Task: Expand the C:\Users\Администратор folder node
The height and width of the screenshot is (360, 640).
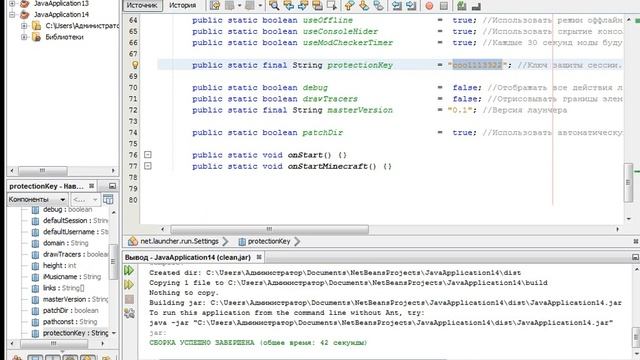Action: [24, 26]
